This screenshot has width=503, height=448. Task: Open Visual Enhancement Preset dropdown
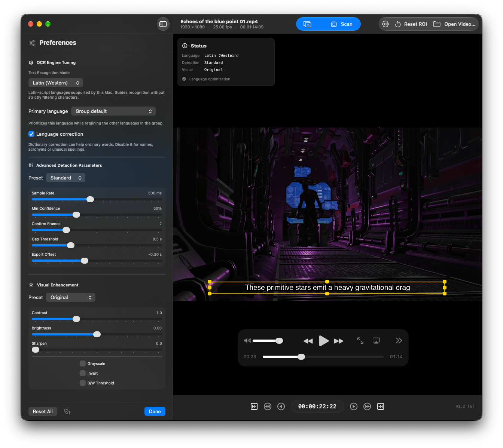pyautogui.click(x=71, y=297)
